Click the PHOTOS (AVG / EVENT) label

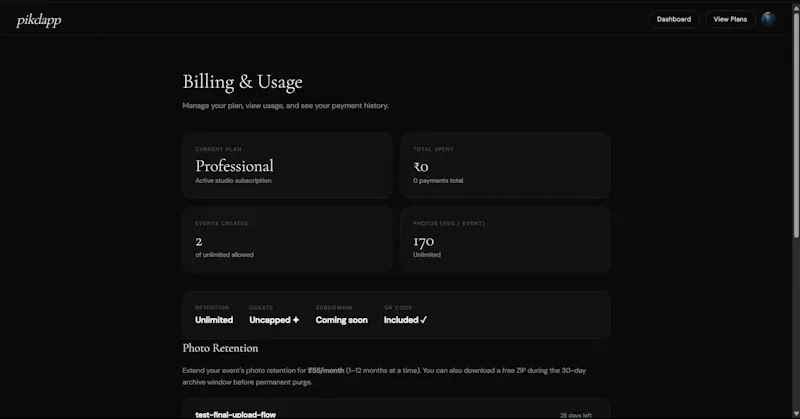[449, 224]
